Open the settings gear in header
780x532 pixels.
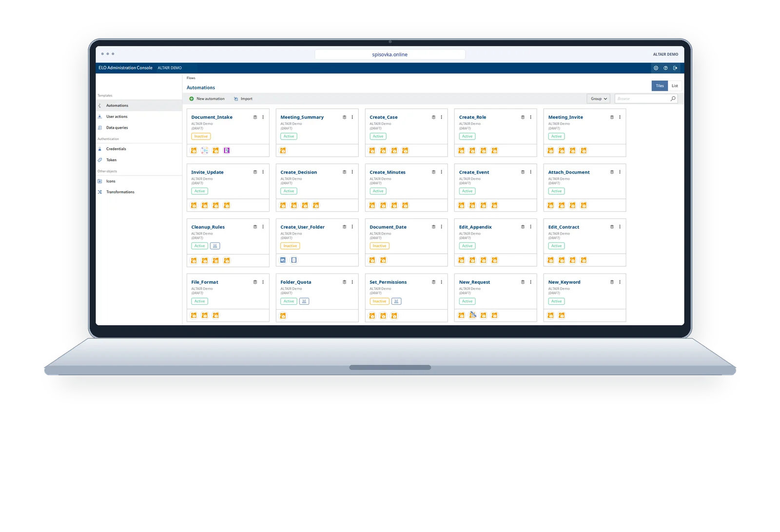[656, 68]
